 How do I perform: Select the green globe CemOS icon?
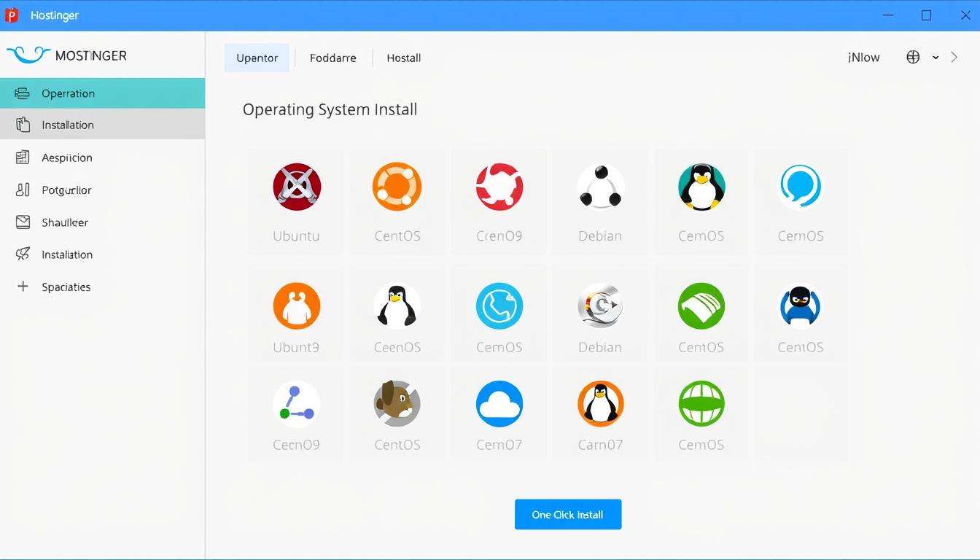click(x=701, y=404)
